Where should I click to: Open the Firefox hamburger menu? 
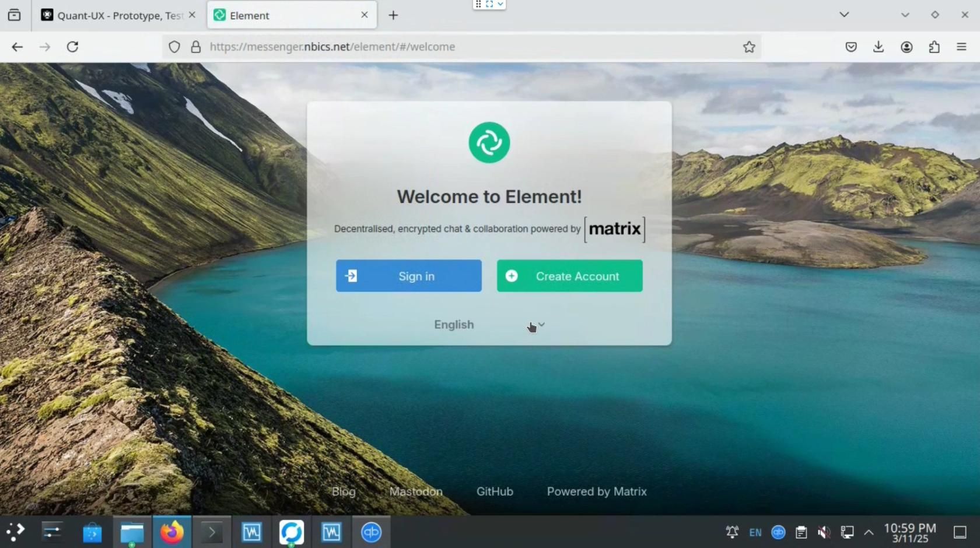click(961, 47)
